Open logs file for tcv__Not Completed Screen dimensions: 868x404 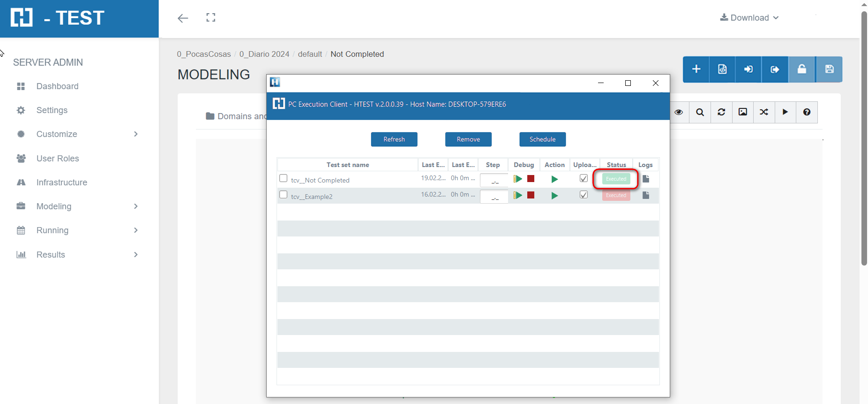tap(645, 179)
